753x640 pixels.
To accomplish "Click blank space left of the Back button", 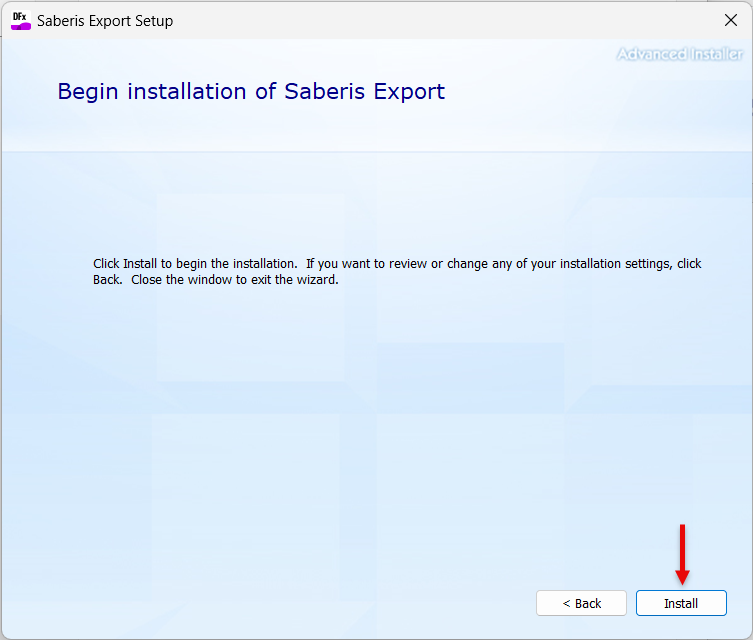I will point(300,603).
